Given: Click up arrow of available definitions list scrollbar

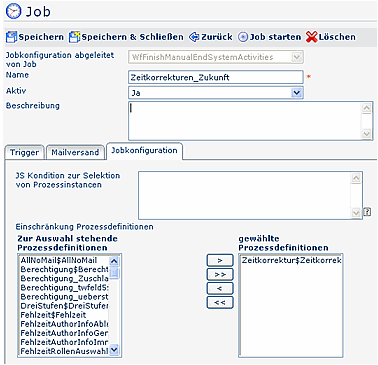Looking at the screenshot, I should pyautogui.click(x=114, y=261).
